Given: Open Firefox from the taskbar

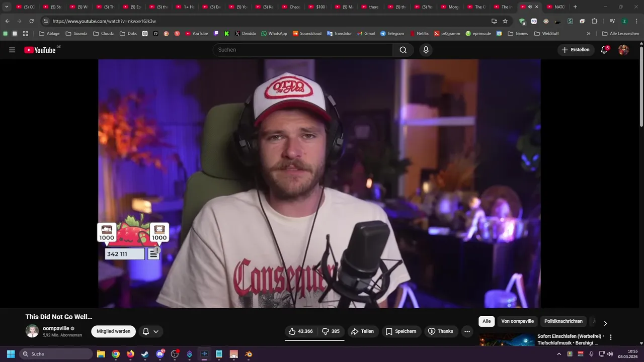Looking at the screenshot, I should coord(130,354).
